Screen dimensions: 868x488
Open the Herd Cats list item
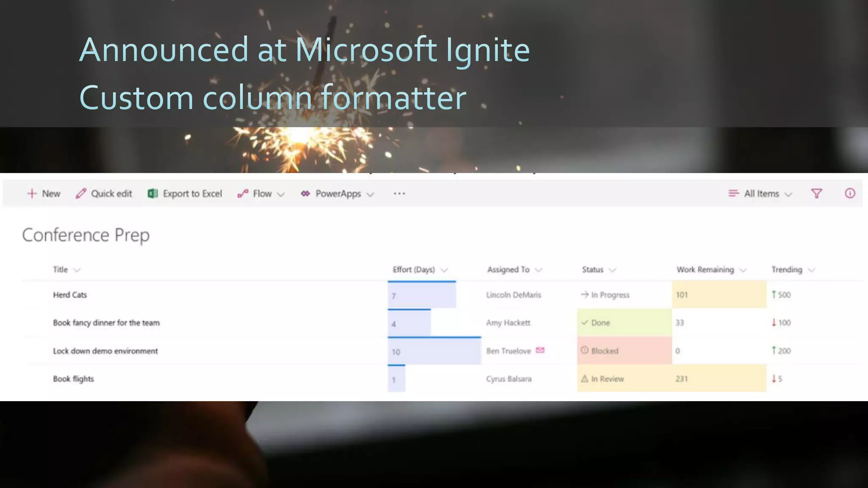[x=70, y=295]
